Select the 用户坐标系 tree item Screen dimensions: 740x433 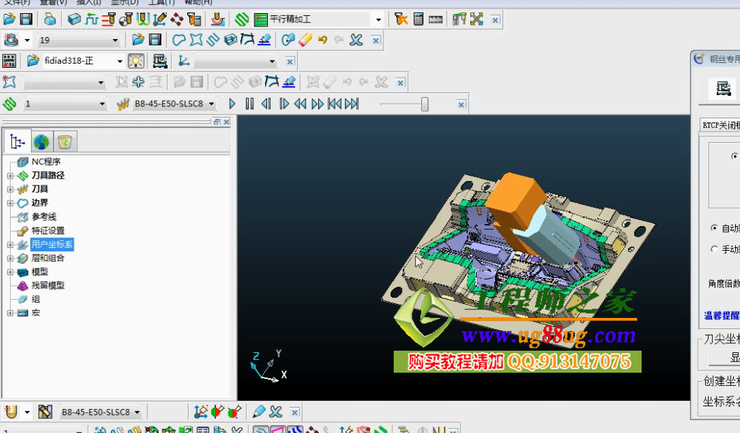click(x=51, y=244)
